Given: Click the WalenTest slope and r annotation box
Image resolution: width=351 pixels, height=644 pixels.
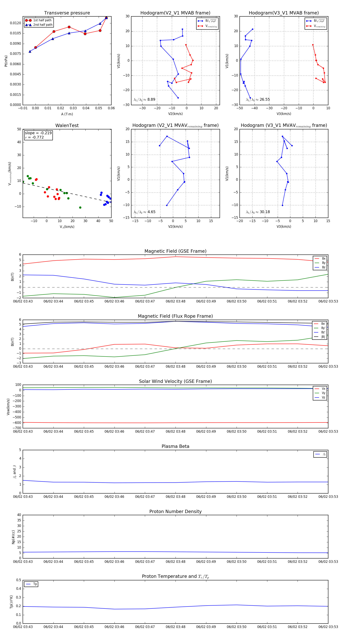Looking at the screenshot, I should [38, 135].
